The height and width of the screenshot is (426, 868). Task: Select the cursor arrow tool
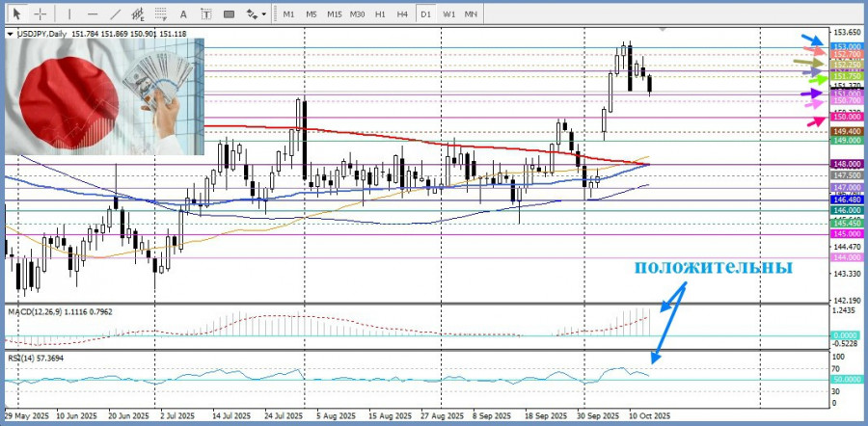(16, 14)
